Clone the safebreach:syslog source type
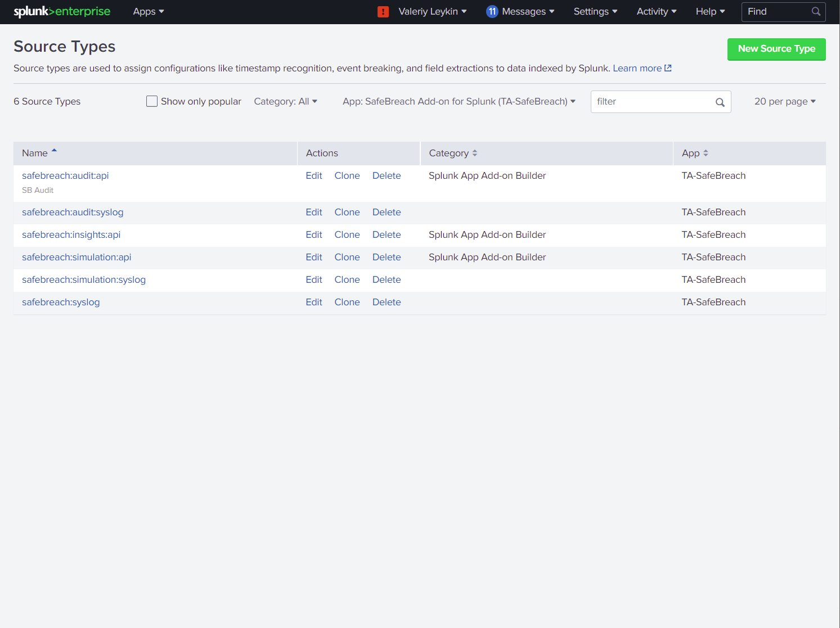 [347, 302]
